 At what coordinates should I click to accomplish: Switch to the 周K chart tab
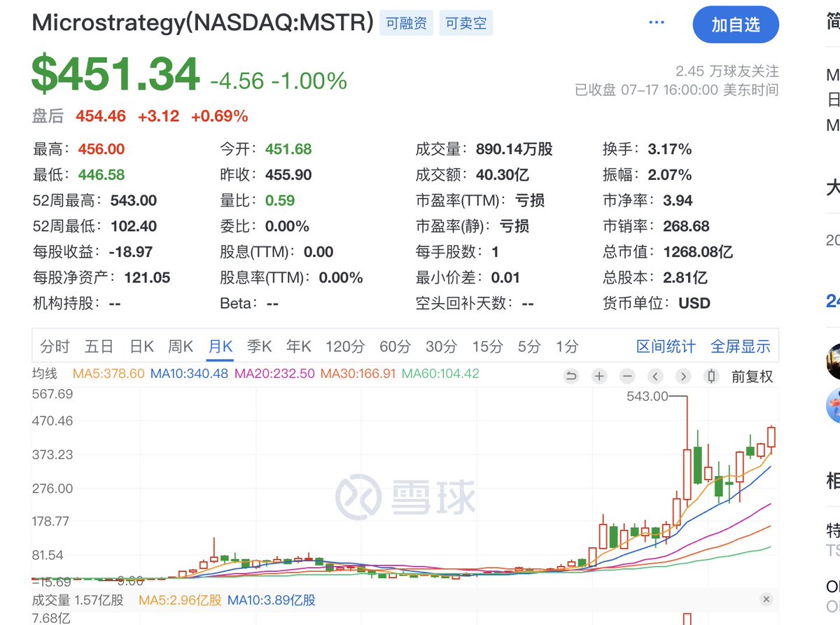181,346
